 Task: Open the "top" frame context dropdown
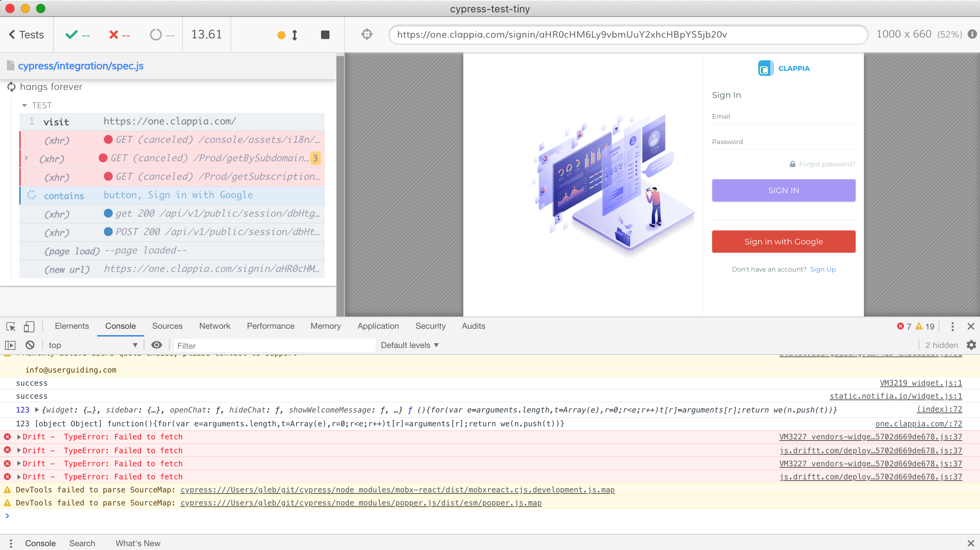tap(92, 345)
